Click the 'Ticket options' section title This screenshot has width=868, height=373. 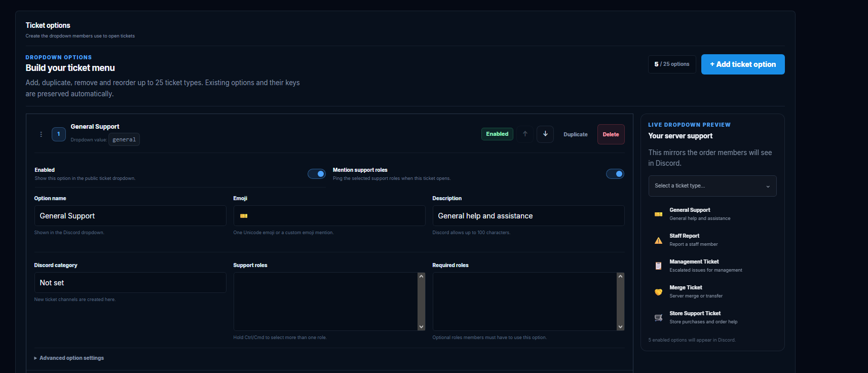point(48,25)
